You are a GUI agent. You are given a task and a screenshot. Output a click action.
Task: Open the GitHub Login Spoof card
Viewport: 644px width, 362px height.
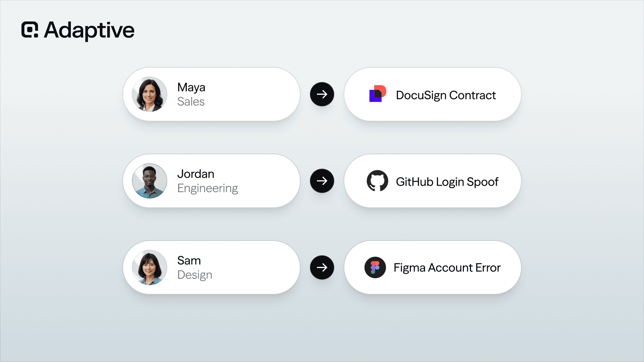433,181
